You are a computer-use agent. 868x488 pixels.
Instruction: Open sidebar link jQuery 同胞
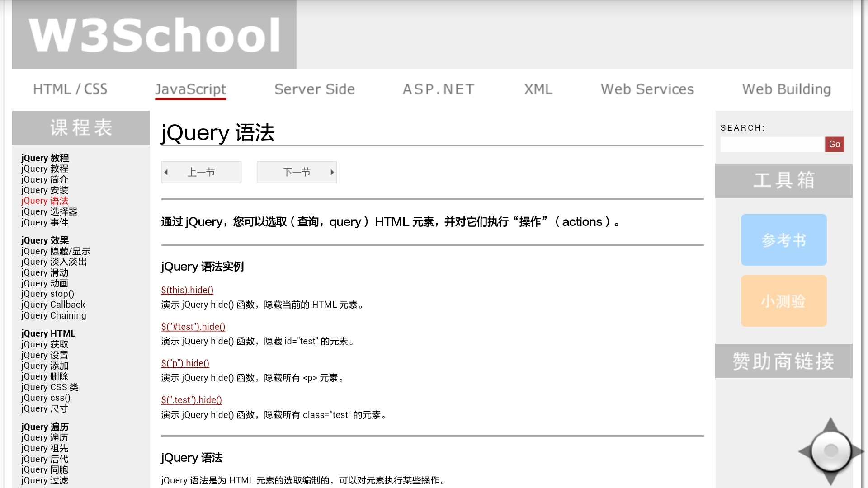[x=44, y=469]
